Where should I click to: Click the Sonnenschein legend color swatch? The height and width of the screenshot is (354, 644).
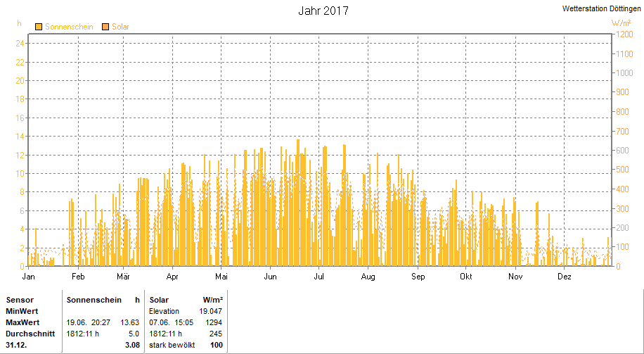39,27
